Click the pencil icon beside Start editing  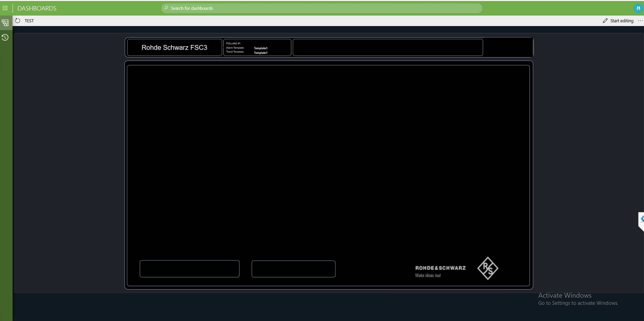click(605, 21)
